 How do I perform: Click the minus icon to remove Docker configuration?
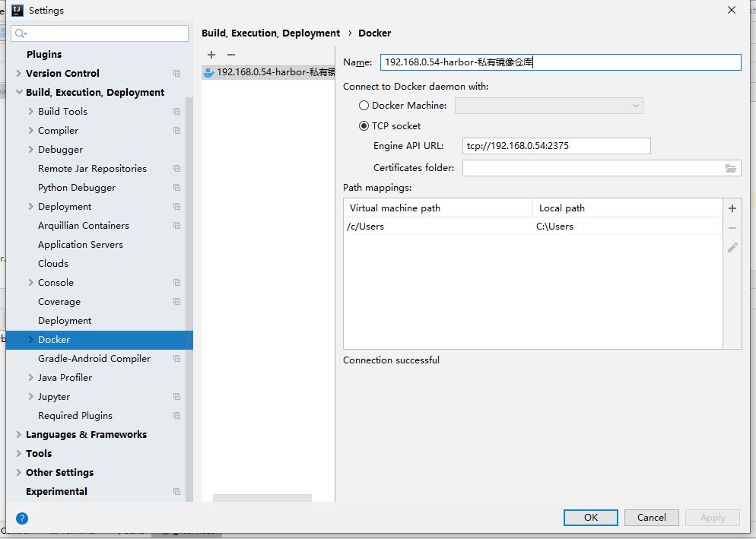coord(231,55)
